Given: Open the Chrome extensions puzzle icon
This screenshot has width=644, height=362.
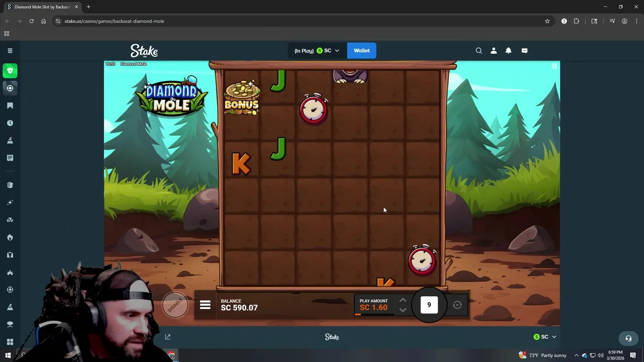Looking at the screenshot, I should (x=577, y=21).
